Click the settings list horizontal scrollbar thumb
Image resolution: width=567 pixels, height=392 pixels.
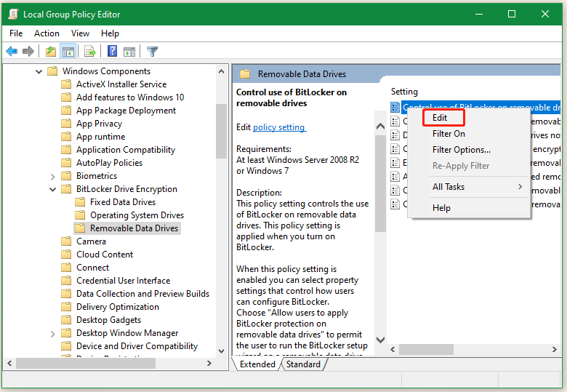pos(426,349)
